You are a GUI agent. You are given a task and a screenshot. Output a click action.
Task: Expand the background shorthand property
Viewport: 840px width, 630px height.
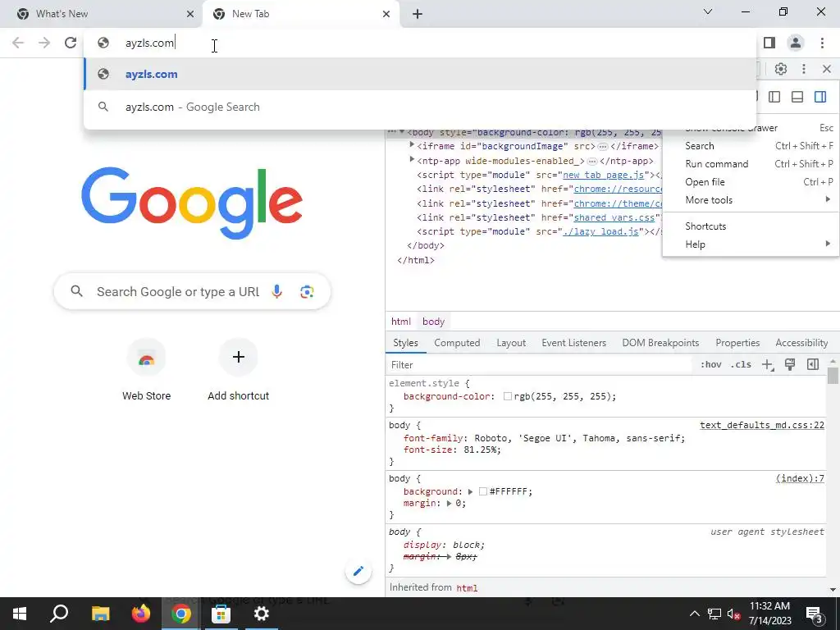pos(470,492)
